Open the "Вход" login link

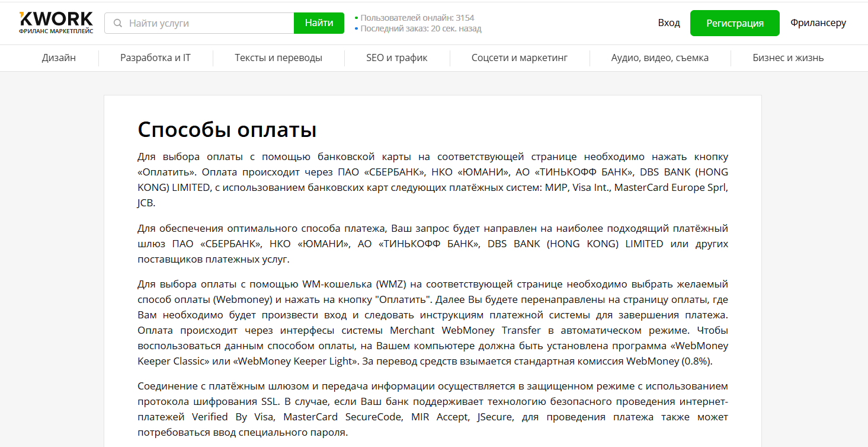pos(669,23)
